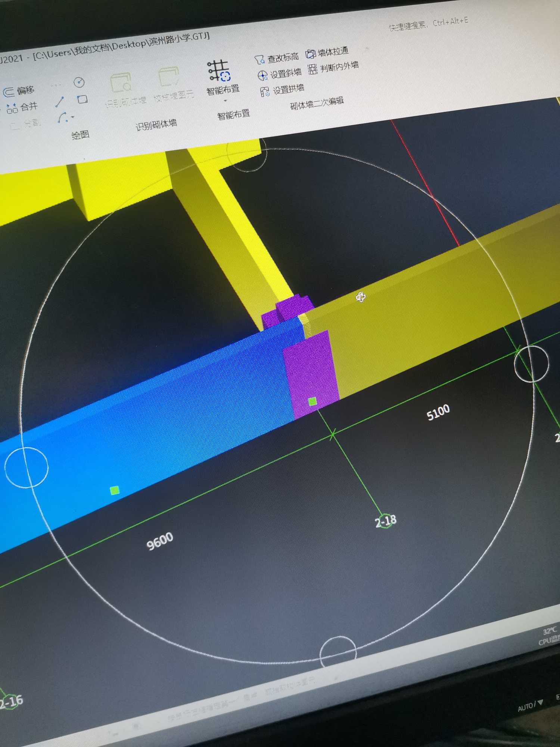Click 查改标高 button
This screenshot has width=560, height=747.
(x=277, y=58)
